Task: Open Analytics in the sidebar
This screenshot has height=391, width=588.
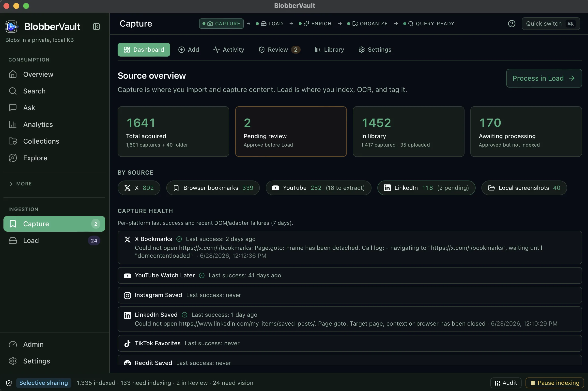Action: pos(54,124)
